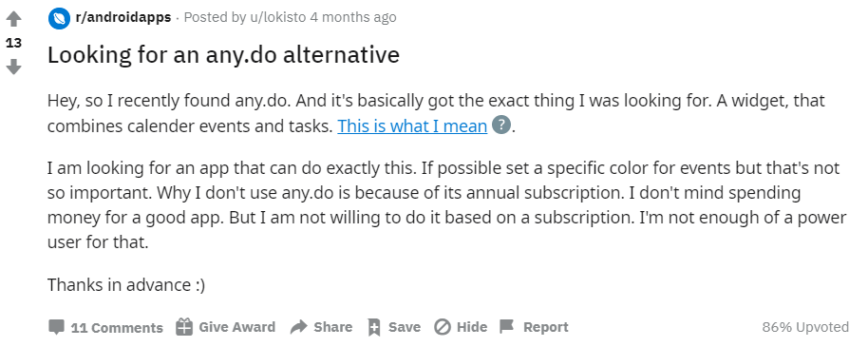Open user u/lokisto's profile
Viewport: 868px width, 347px height.
coord(278,17)
